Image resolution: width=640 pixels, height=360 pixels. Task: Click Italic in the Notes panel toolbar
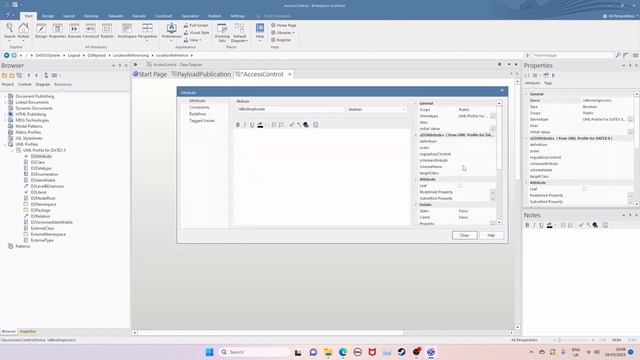pos(534,225)
